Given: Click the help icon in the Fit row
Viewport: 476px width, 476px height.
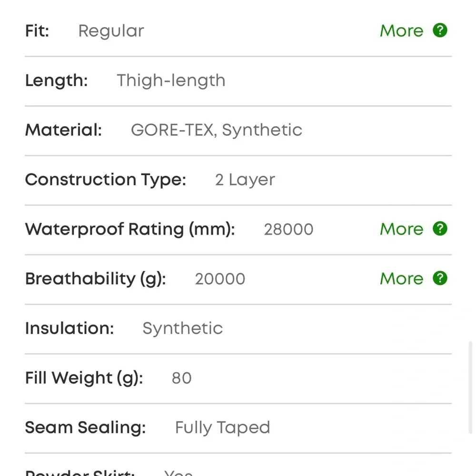Looking at the screenshot, I should pyautogui.click(x=440, y=30).
